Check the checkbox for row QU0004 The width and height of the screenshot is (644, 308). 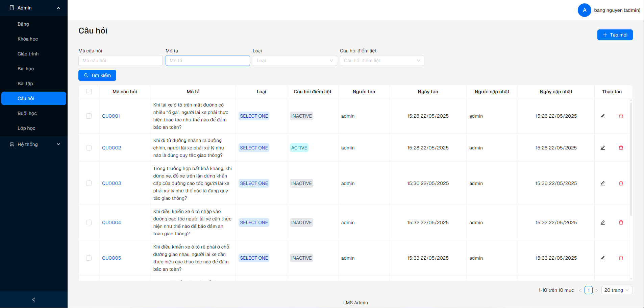point(89,222)
